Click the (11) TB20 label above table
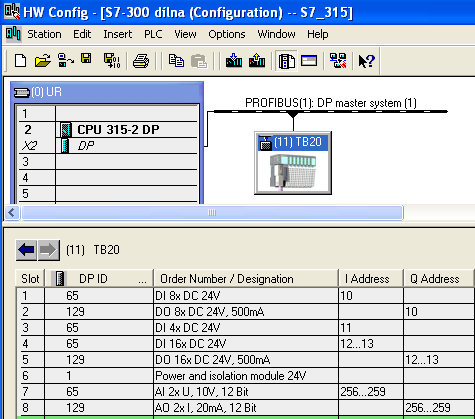 [93, 250]
